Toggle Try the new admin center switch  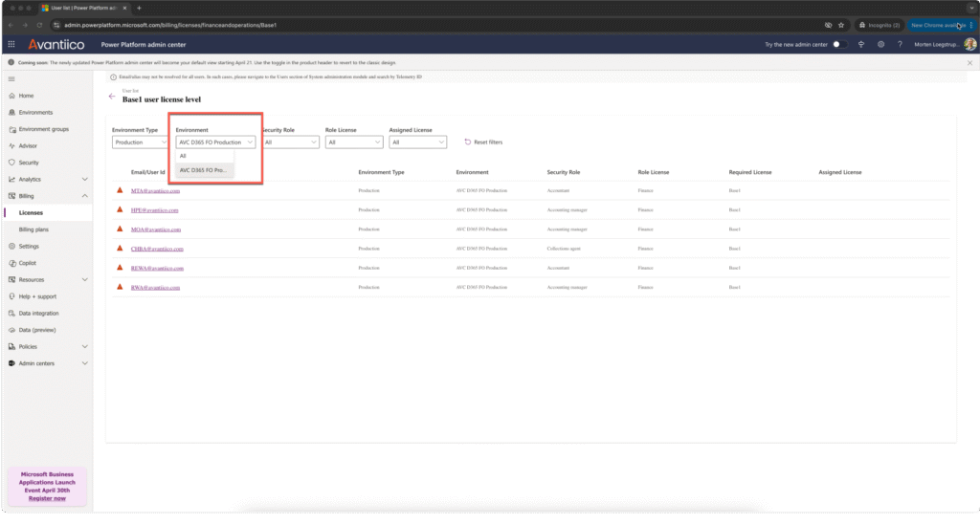tap(839, 44)
